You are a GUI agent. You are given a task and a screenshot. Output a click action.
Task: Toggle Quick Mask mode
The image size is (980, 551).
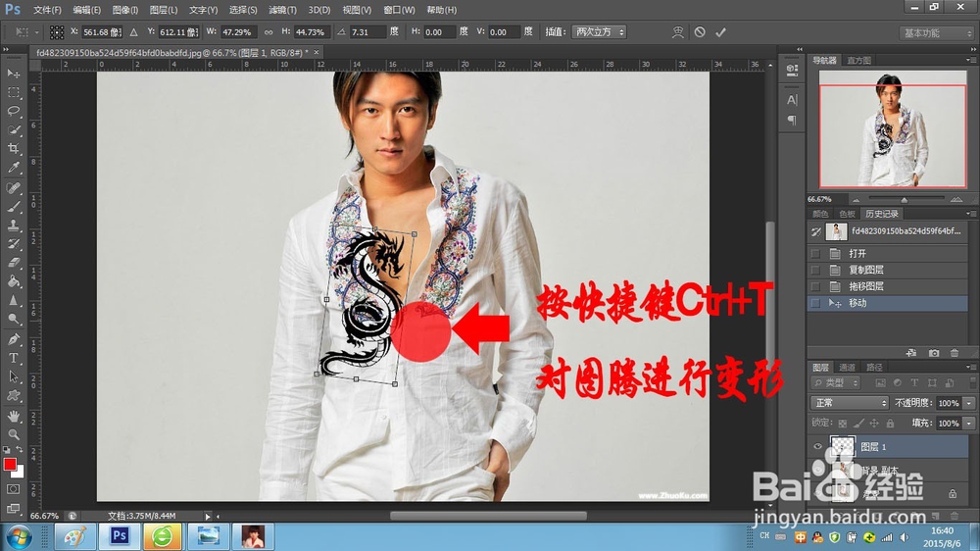13,489
